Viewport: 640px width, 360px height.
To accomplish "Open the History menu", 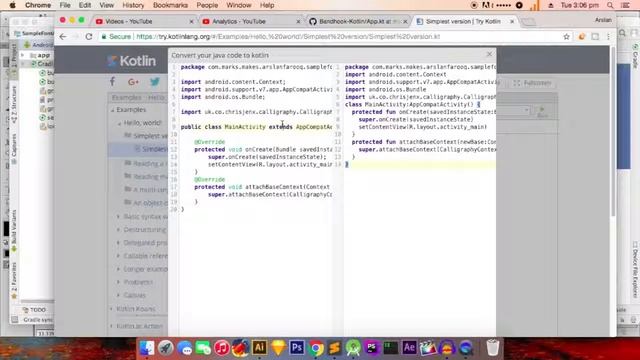I will [x=133, y=5].
